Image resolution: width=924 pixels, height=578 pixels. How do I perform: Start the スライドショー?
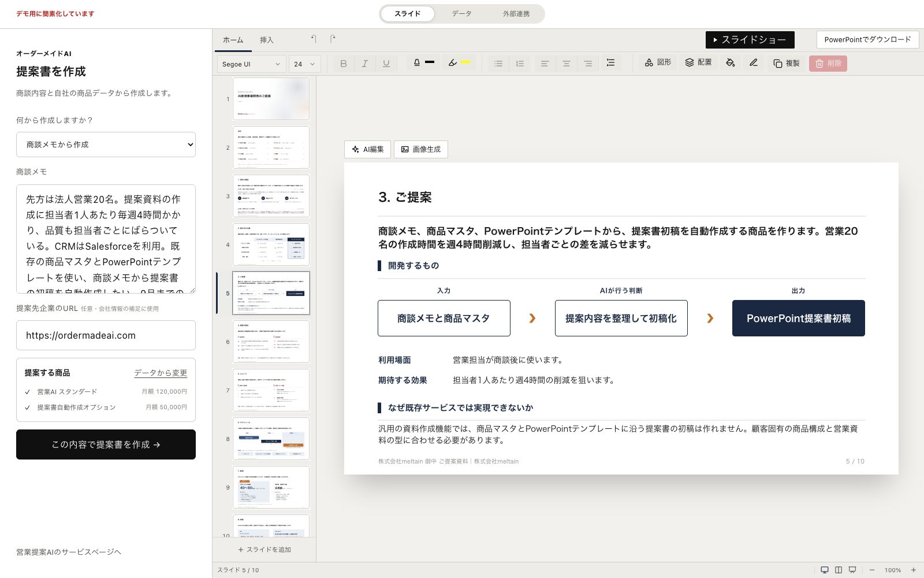click(x=750, y=40)
